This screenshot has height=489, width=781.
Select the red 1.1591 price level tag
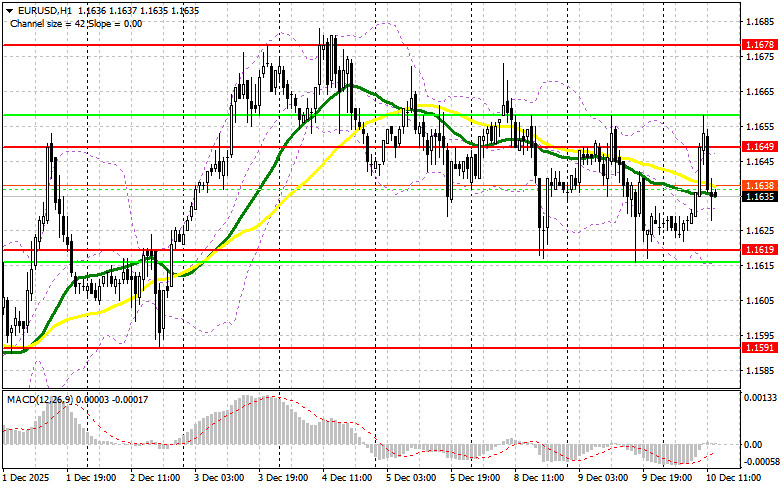pyautogui.click(x=759, y=347)
